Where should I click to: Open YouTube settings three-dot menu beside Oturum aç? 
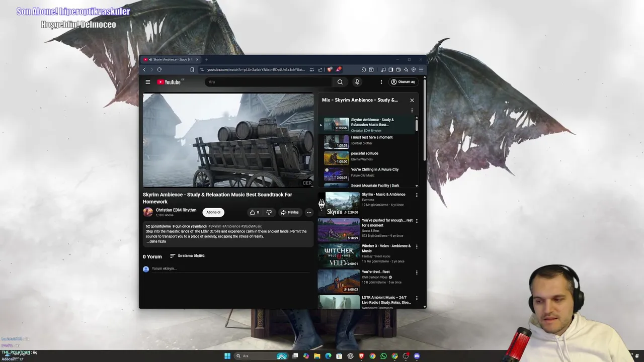click(381, 82)
